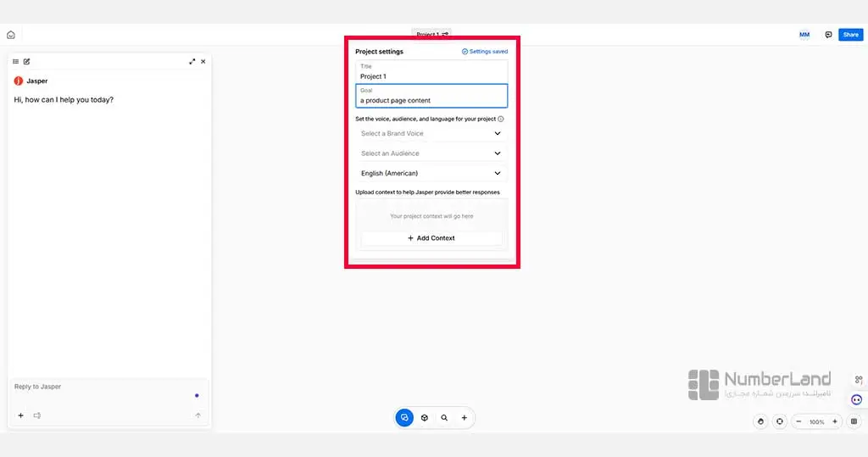Open the Select a Brand Voice dropdown
This screenshot has width=868, height=457.
[431, 133]
